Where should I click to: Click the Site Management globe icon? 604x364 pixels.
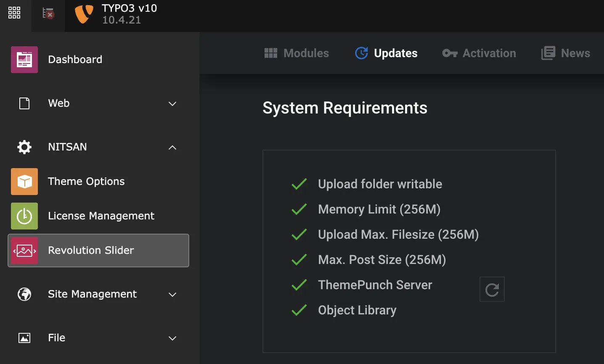[24, 294]
